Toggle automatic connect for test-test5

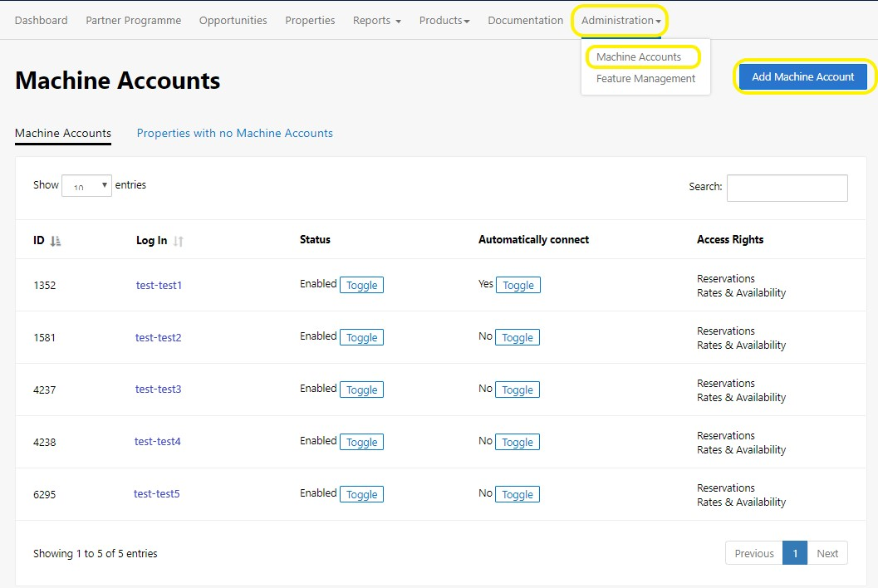[517, 494]
